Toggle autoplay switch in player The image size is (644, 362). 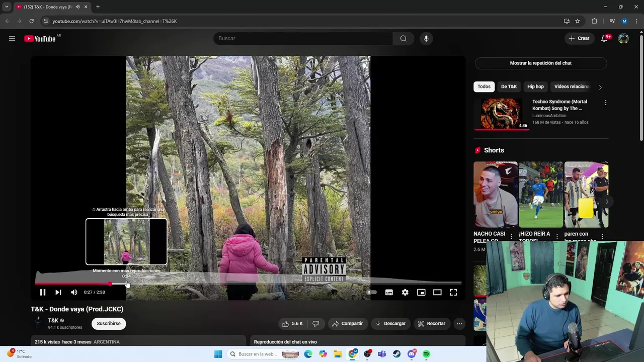tap(372, 292)
